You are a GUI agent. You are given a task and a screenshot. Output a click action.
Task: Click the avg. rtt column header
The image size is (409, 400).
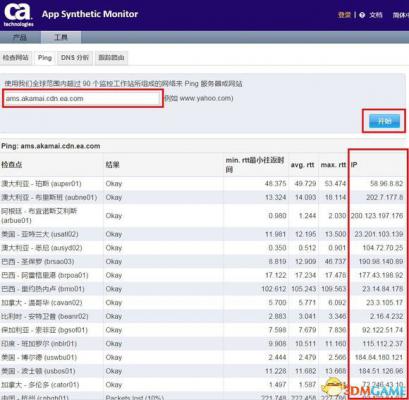coord(302,165)
